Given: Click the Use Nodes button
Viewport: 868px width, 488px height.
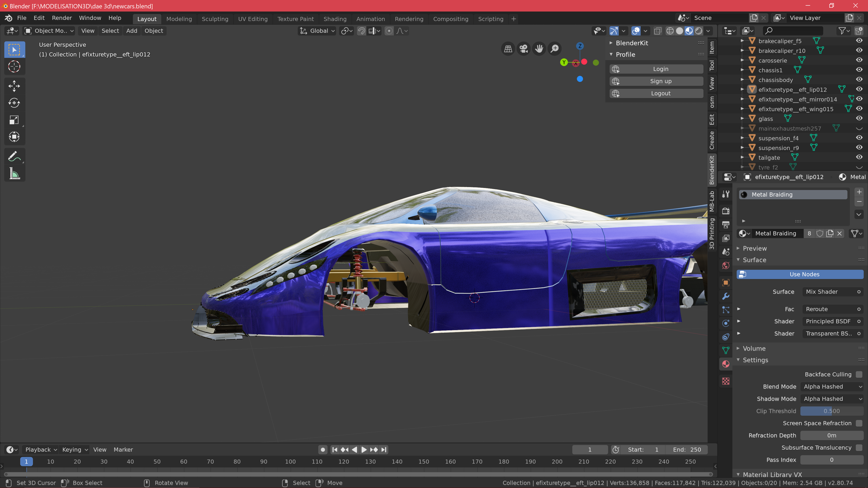Looking at the screenshot, I should (x=800, y=274).
